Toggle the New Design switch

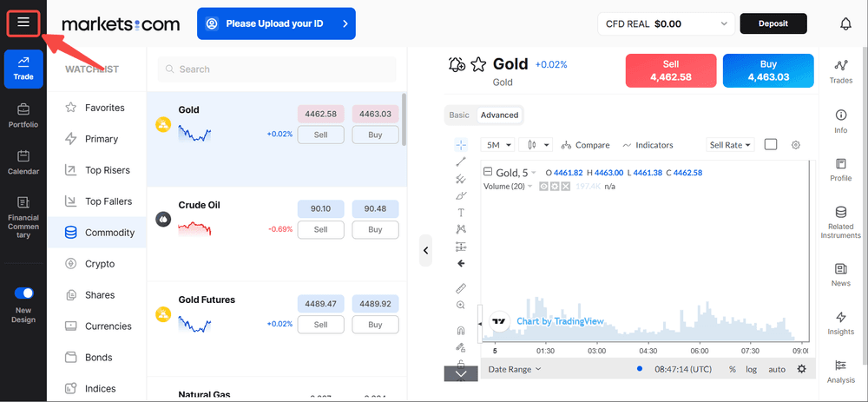pyautogui.click(x=23, y=293)
